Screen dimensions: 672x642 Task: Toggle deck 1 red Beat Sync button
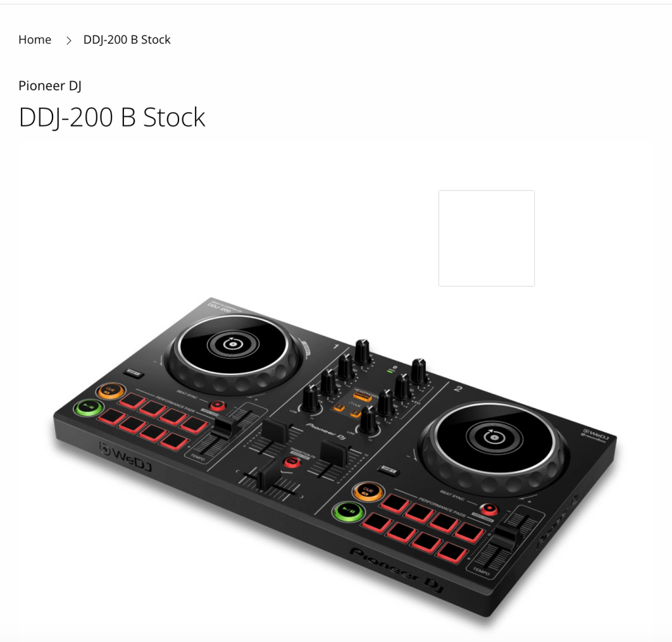(218, 405)
